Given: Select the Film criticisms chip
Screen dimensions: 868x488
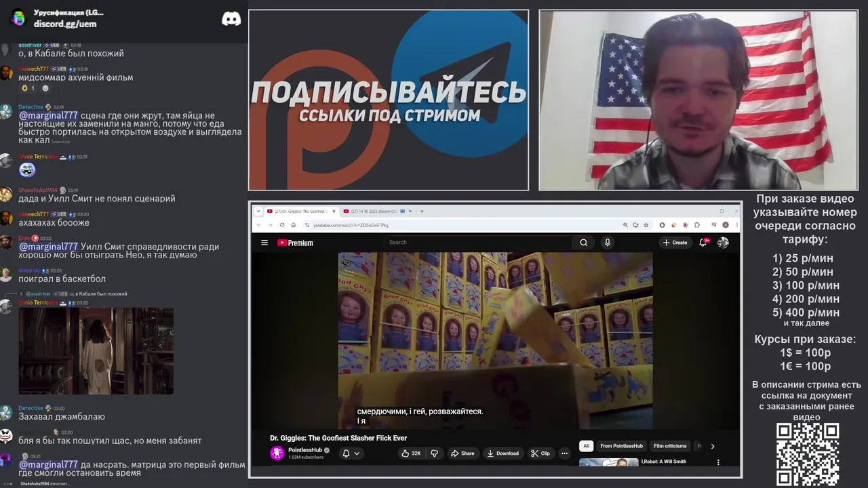Looking at the screenshot, I should [670, 446].
